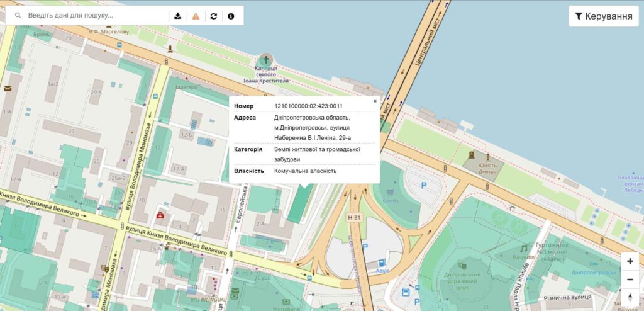The width and height of the screenshot is (644, 311).
Task: Click the download icon in search bar
Action: point(178,16)
